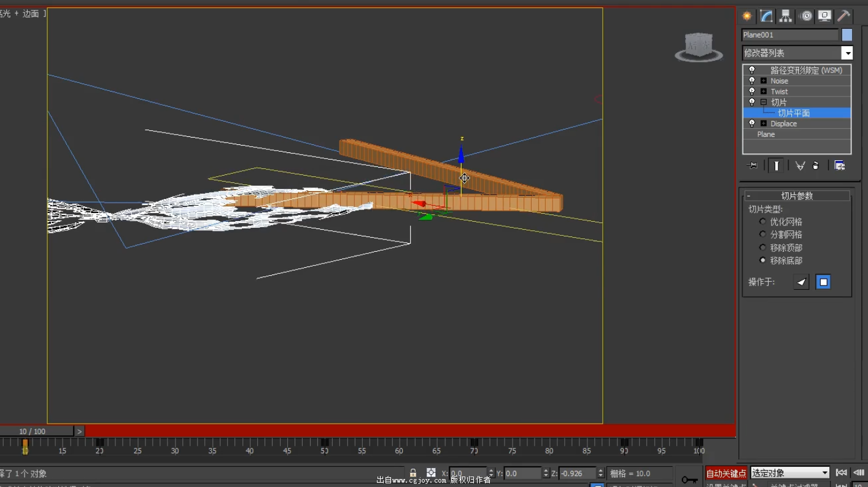Toggle the 自动关键点 Auto Key button

click(726, 473)
